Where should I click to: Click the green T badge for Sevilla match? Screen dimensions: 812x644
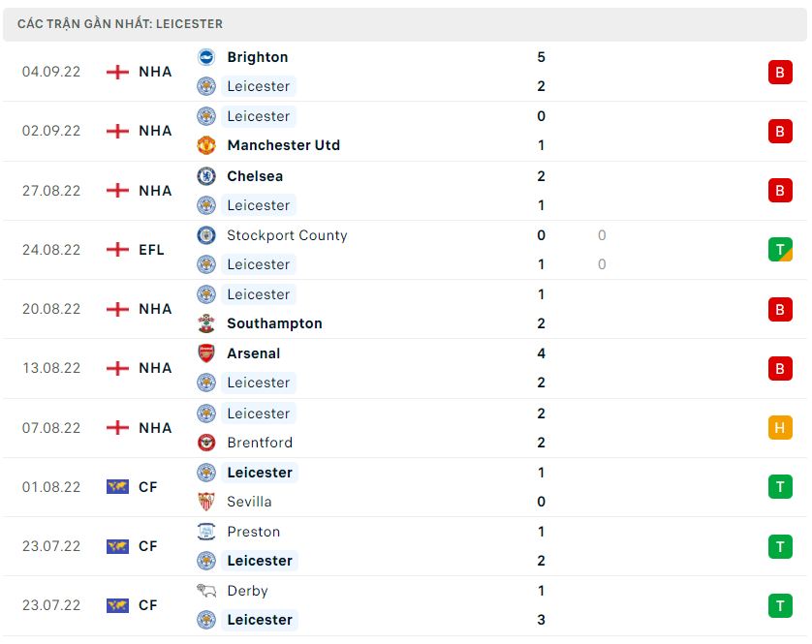click(x=780, y=487)
